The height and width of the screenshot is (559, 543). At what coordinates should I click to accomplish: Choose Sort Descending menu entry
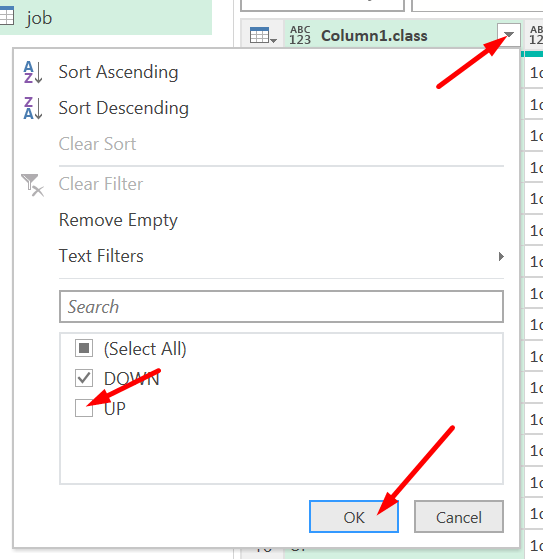pos(124,108)
